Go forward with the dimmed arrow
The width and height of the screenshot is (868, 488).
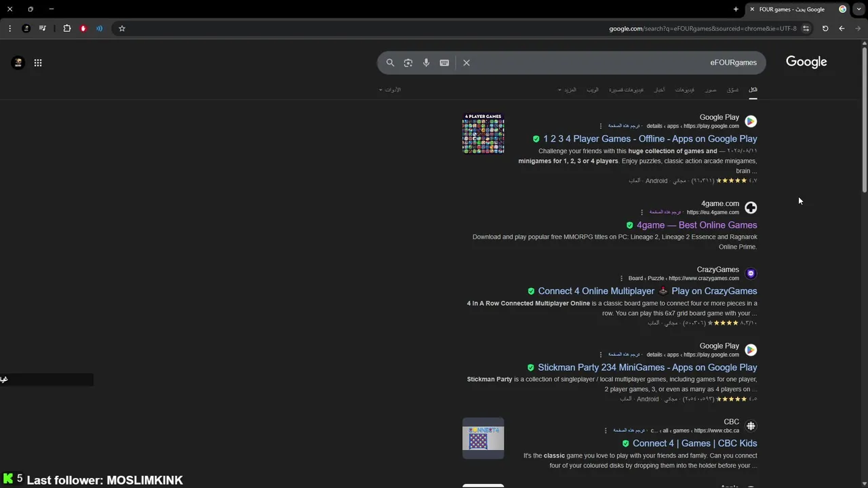pyautogui.click(x=858, y=28)
